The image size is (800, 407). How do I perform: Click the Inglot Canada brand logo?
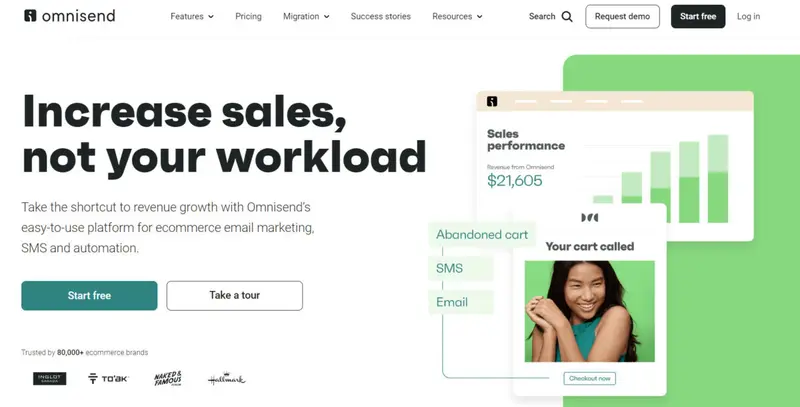49,378
